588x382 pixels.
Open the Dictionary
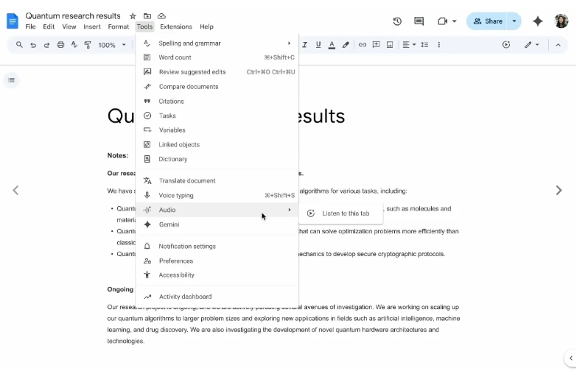coord(217,159)
